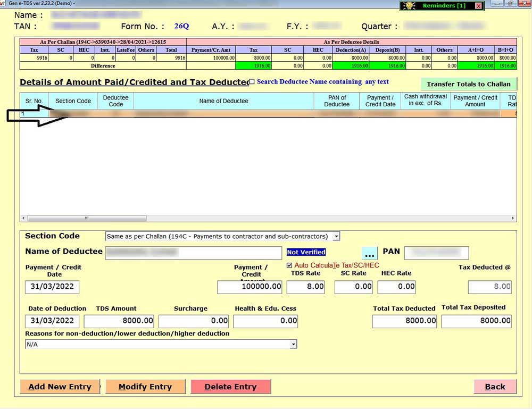Image resolution: width=532 pixels, height=409 pixels.
Task: Toggle Auto Calculate Tax/SC/HEC checkbox
Action: (x=289, y=265)
